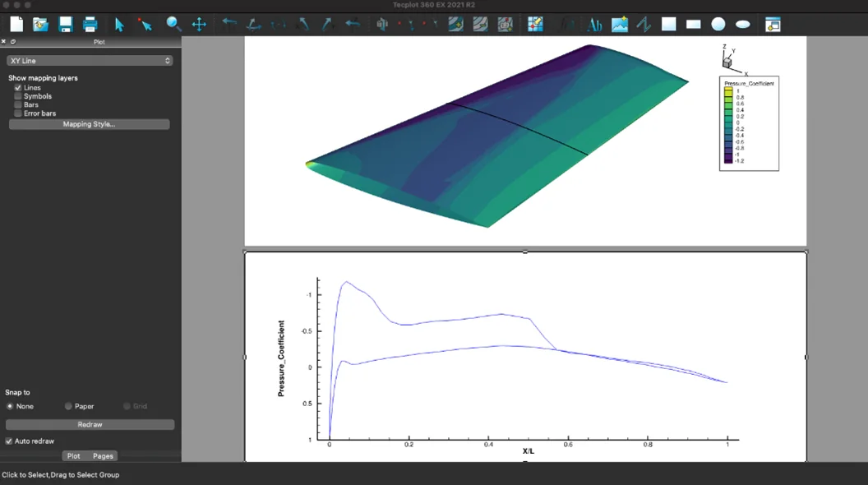
Task: Pick the square geometry tool
Action: pyautogui.click(x=669, y=25)
